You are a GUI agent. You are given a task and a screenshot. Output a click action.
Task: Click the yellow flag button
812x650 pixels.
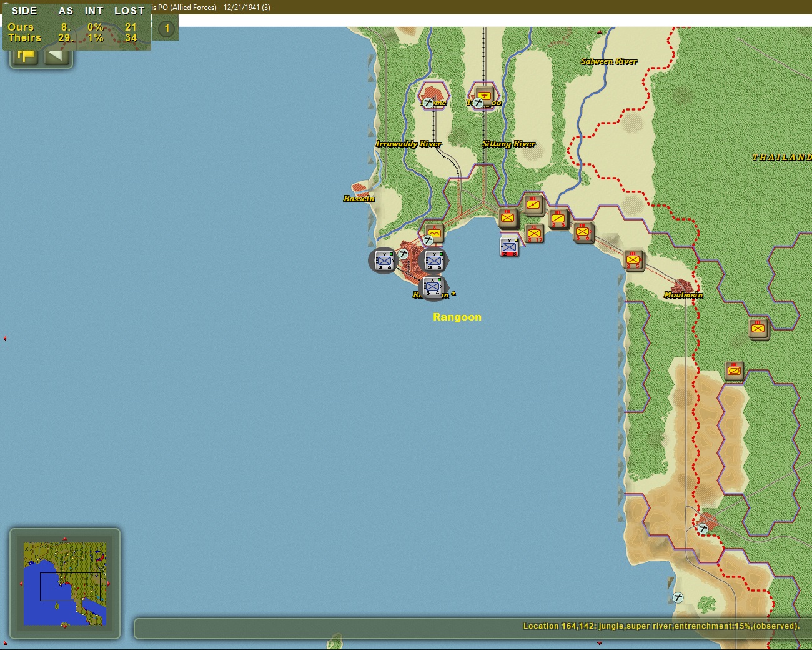[26, 56]
